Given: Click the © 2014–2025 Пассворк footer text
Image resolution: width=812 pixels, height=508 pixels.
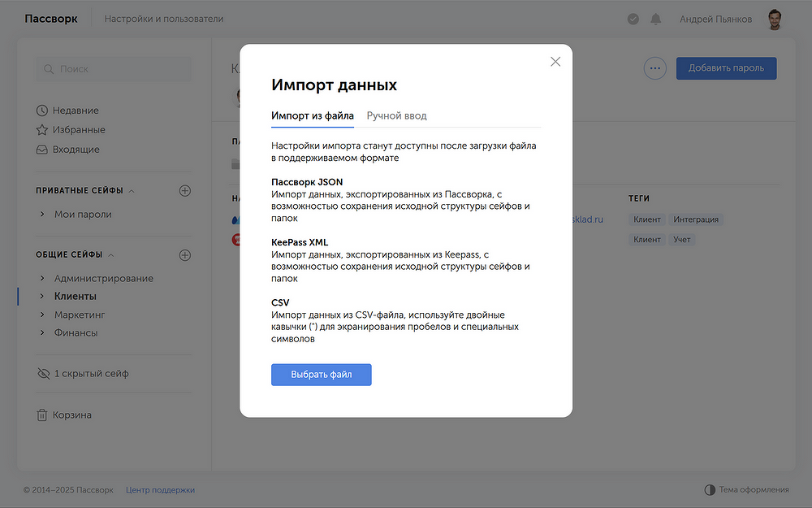Looking at the screenshot, I should tap(68, 490).
